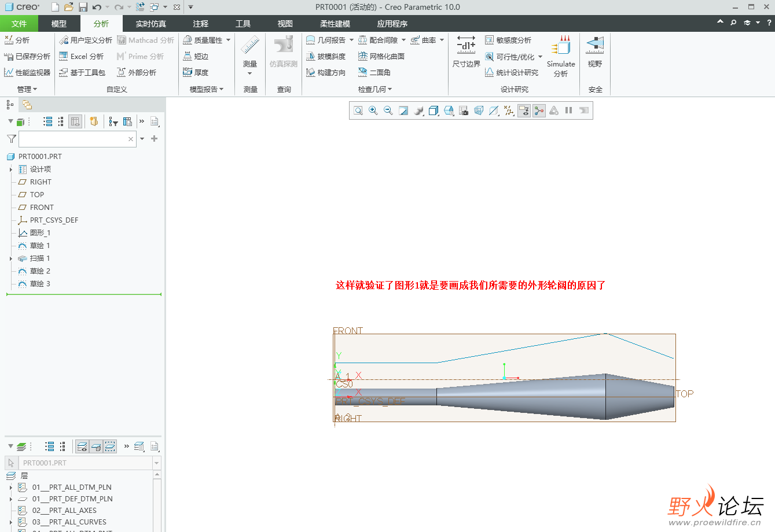Image resolution: width=775 pixels, height=532 pixels.
Task: Open 几何报告 dropdown arrow
Action: pos(351,40)
